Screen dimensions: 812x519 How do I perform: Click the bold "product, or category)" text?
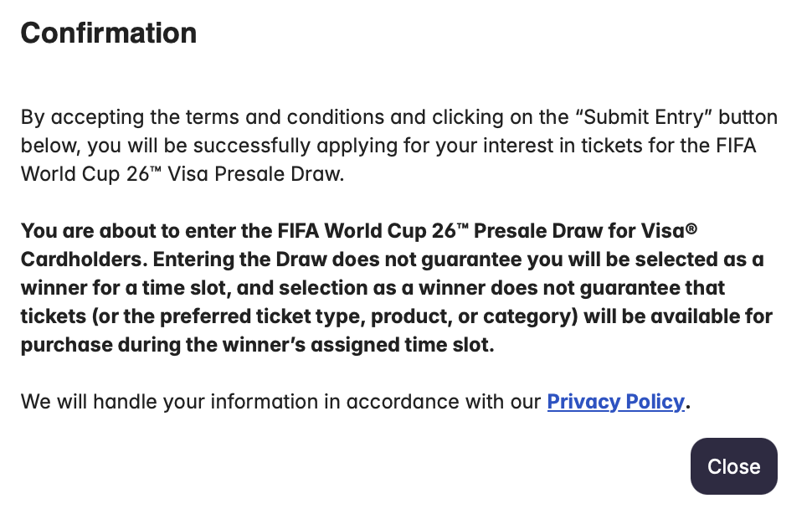coord(475,316)
